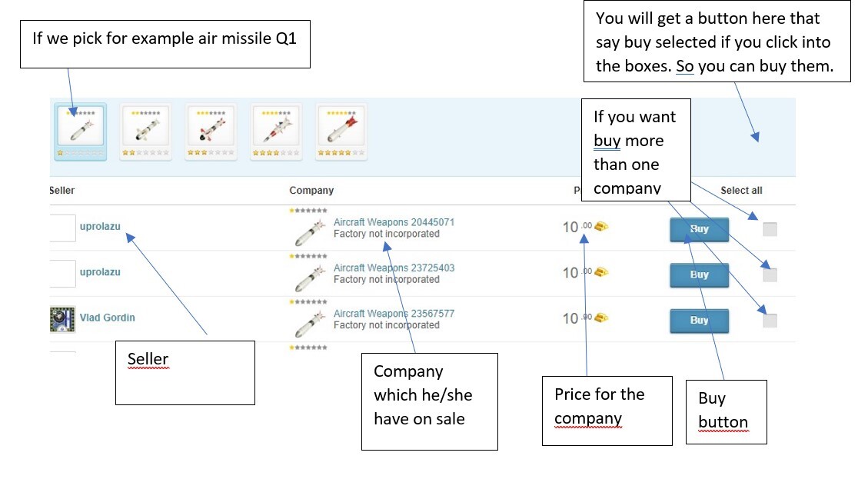Open Aircraft Weapons 20445071 company link
Image resolution: width=868 pixels, height=489 pixels.
tap(394, 222)
